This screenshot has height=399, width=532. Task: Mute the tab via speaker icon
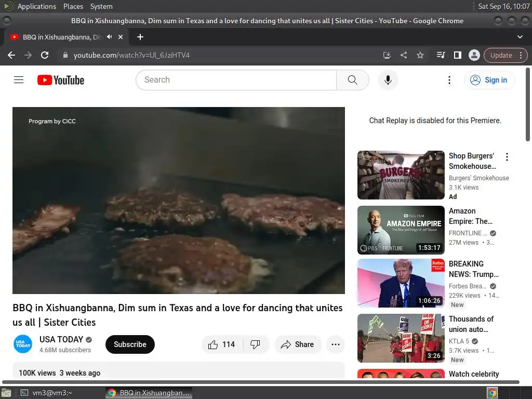tap(109, 37)
